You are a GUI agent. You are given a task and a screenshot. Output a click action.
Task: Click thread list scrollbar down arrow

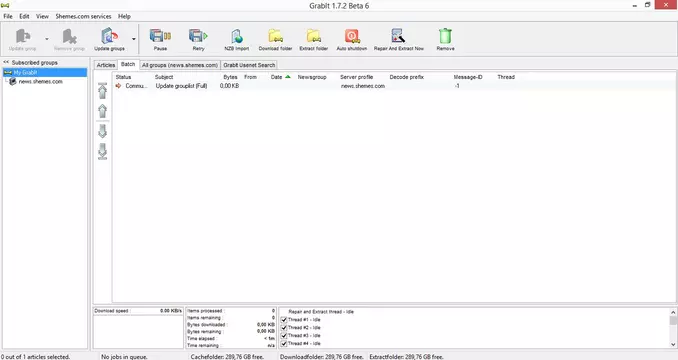pos(673,344)
